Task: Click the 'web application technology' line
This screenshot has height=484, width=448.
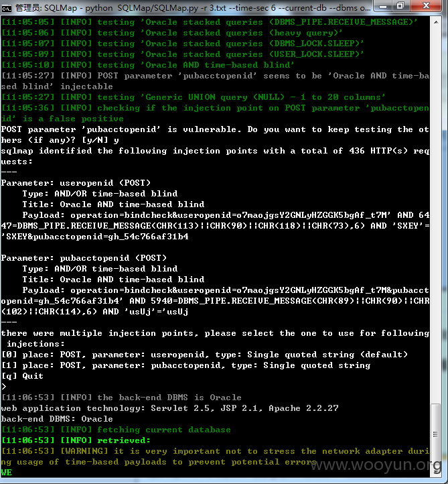Action: tap(170, 408)
